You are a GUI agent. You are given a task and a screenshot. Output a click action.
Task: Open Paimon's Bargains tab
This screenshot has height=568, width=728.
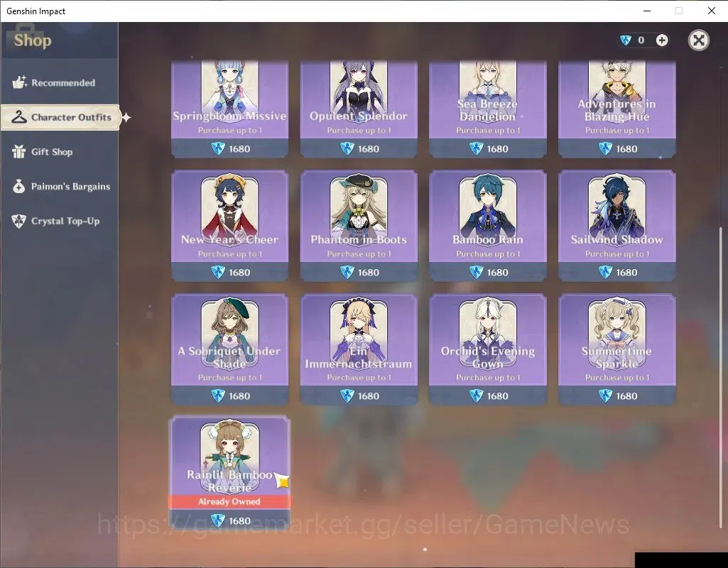(x=60, y=187)
